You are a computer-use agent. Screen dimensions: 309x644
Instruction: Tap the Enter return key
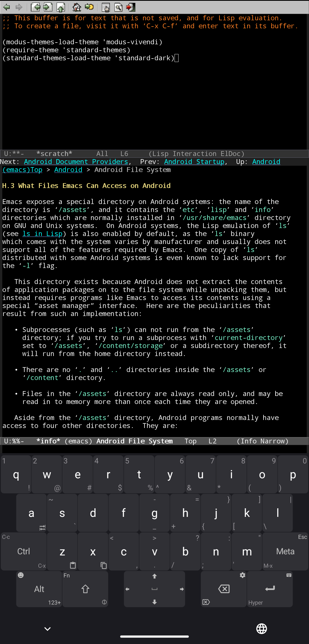[270, 589]
